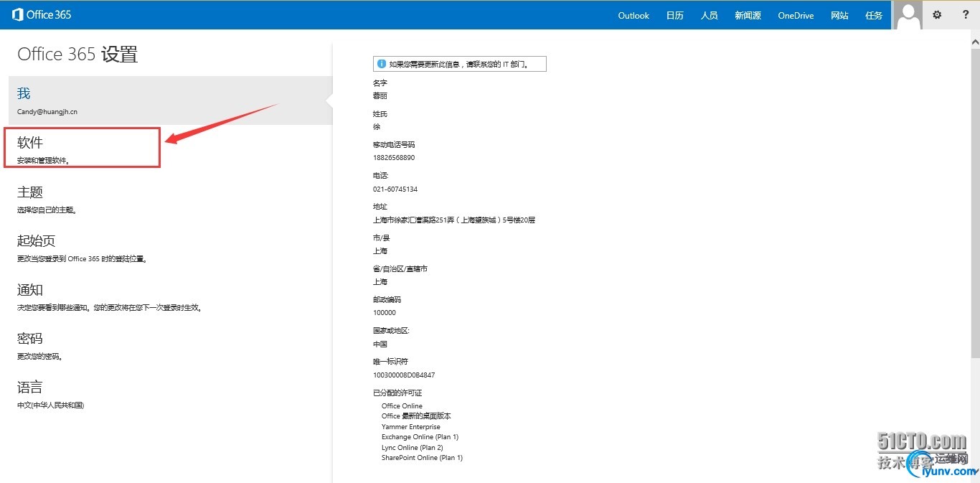Click the 如果您需要更新此信息 notice text
The image size is (980, 483).
[458, 64]
